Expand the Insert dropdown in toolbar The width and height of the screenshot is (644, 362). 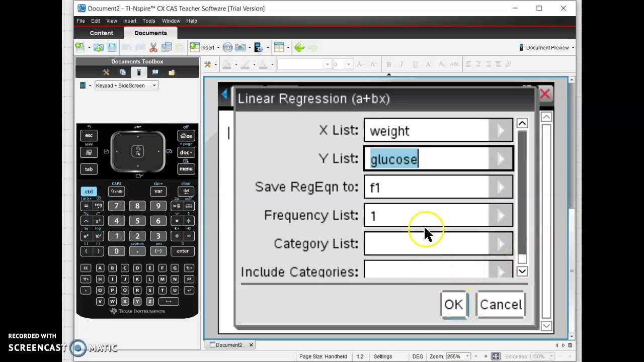219,48
